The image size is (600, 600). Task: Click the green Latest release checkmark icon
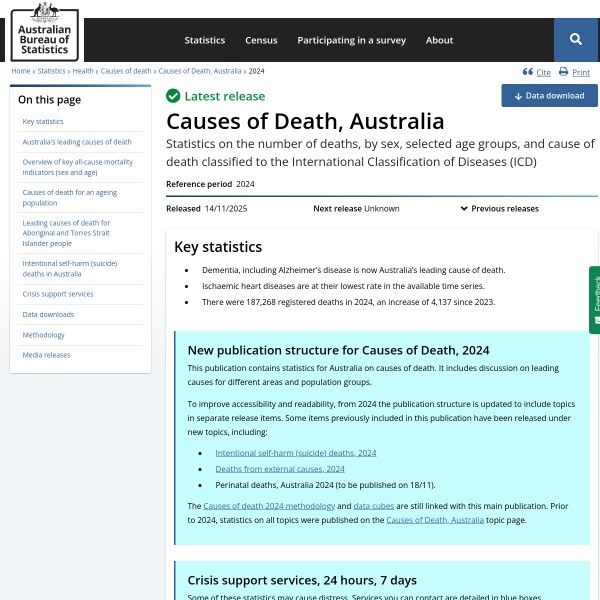(x=173, y=96)
